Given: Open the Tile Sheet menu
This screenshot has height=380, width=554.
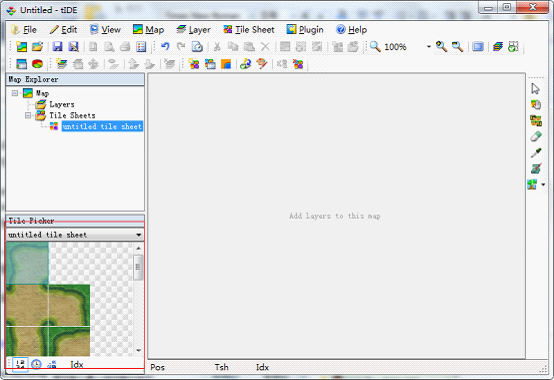Looking at the screenshot, I should coord(249,30).
